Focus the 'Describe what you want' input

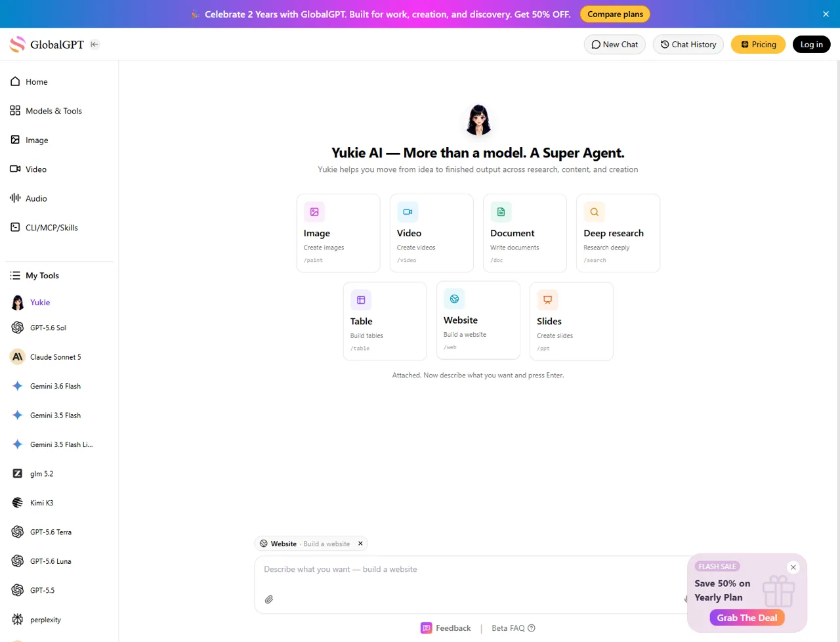[469, 569]
